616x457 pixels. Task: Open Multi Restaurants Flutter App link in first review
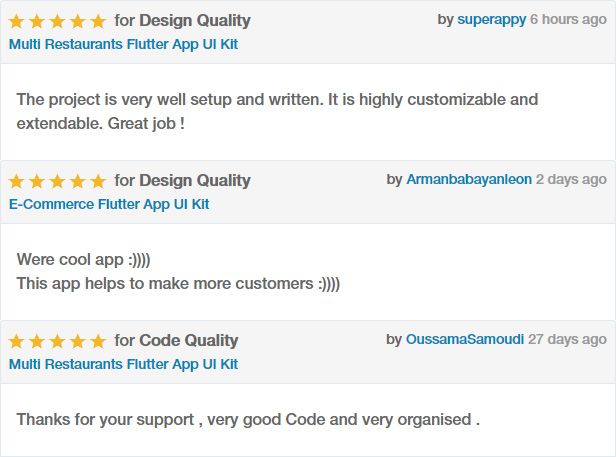pos(123,44)
